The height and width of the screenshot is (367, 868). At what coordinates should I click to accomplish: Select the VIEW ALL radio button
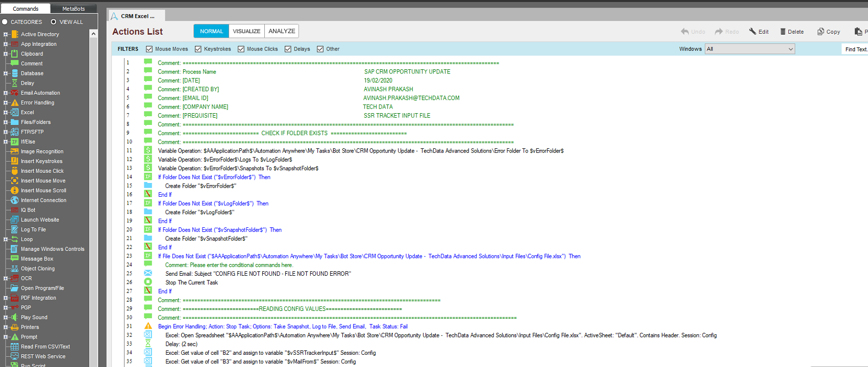pyautogui.click(x=54, y=22)
